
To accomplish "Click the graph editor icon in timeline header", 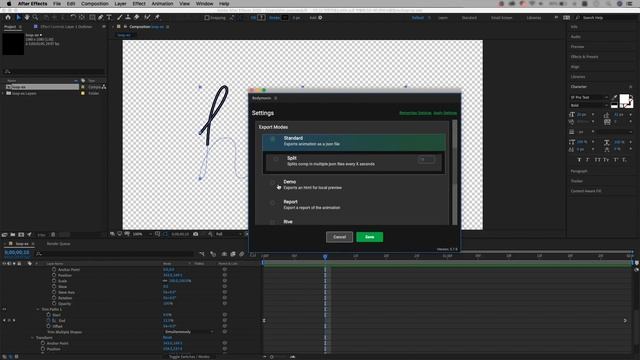I will click(253, 254).
